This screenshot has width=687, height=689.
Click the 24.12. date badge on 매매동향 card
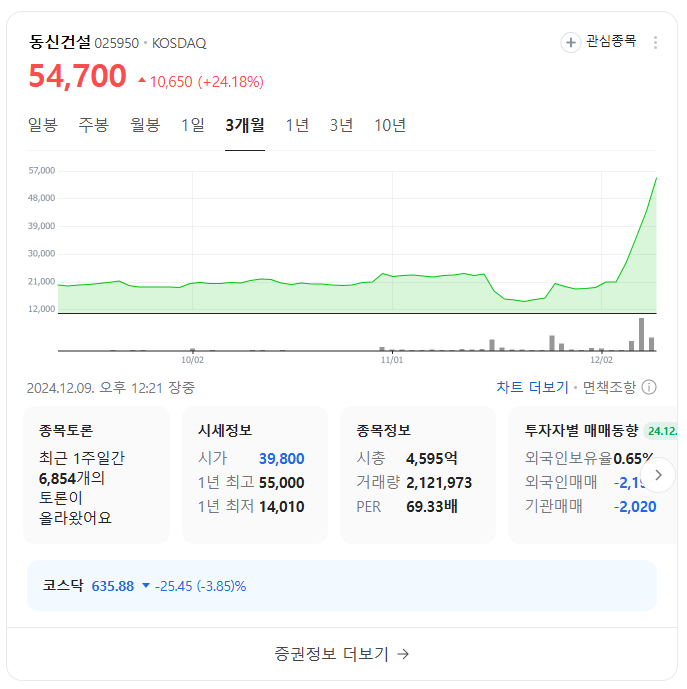661,431
